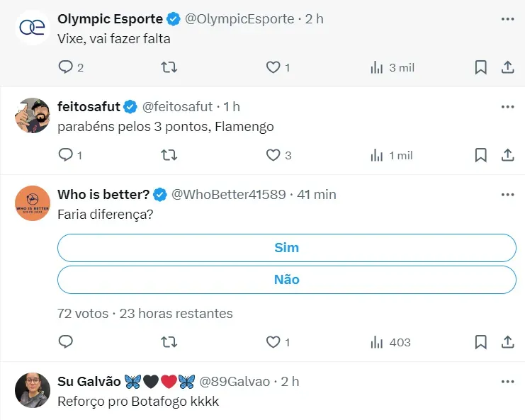Image resolution: width=525 pixels, height=420 pixels.
Task: Vote Sim in the poll
Action: (286, 248)
